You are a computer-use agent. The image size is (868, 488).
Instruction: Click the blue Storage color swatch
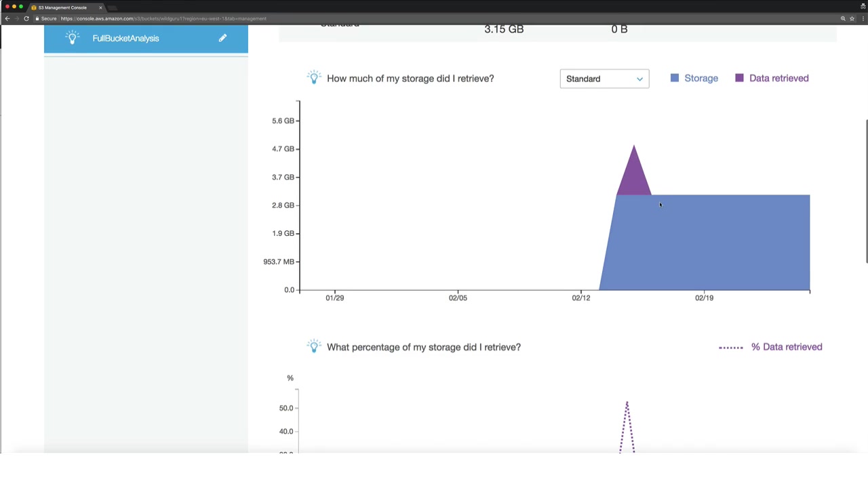tap(675, 78)
